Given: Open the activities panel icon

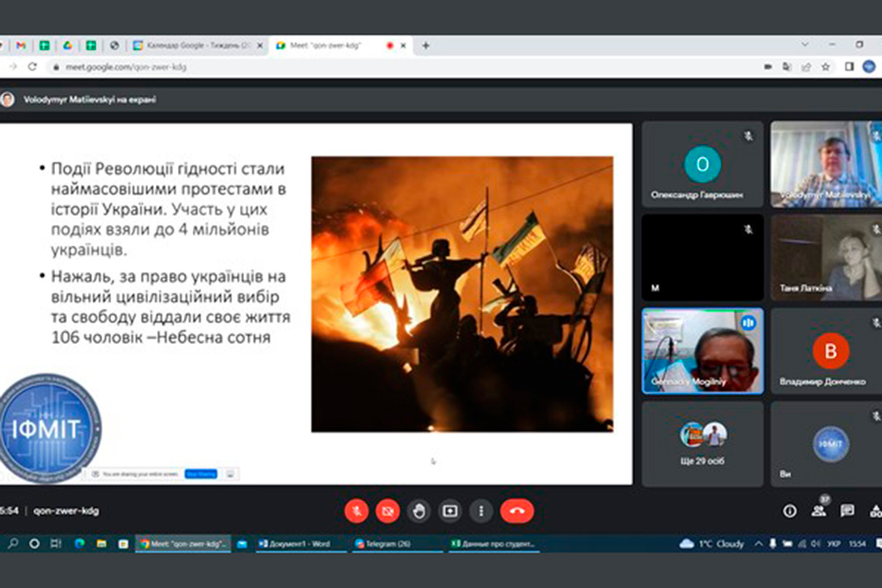Looking at the screenshot, I should click(x=875, y=511).
